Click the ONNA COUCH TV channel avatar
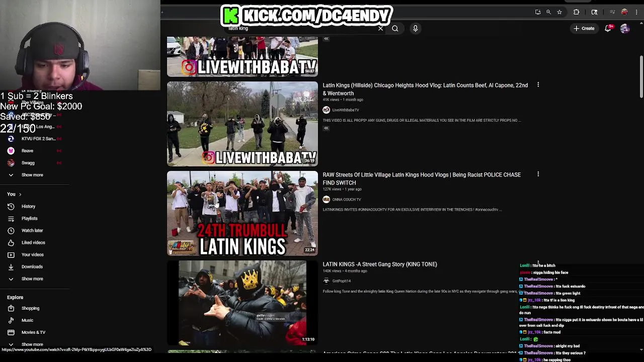This screenshot has height=362, width=644. pos(327,200)
